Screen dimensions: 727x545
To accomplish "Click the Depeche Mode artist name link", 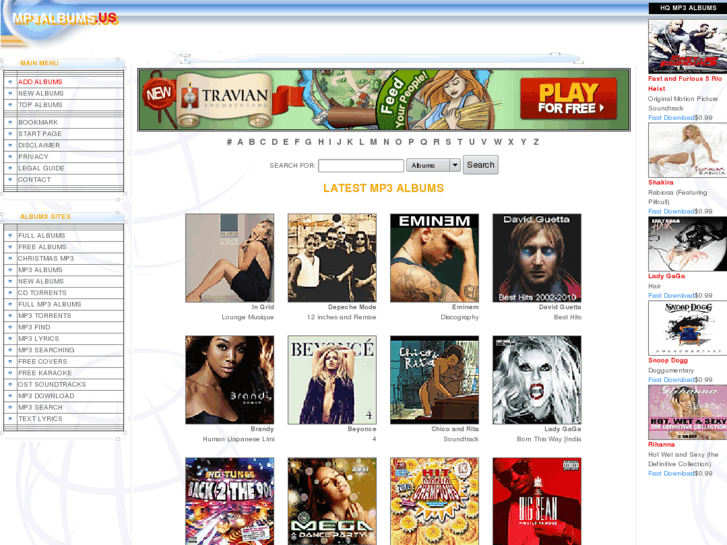I will point(352,307).
